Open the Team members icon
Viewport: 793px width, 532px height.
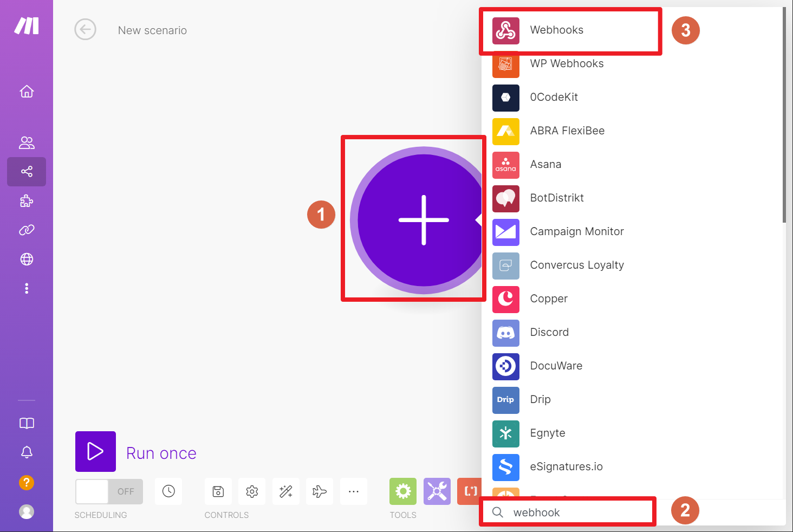pos(27,142)
